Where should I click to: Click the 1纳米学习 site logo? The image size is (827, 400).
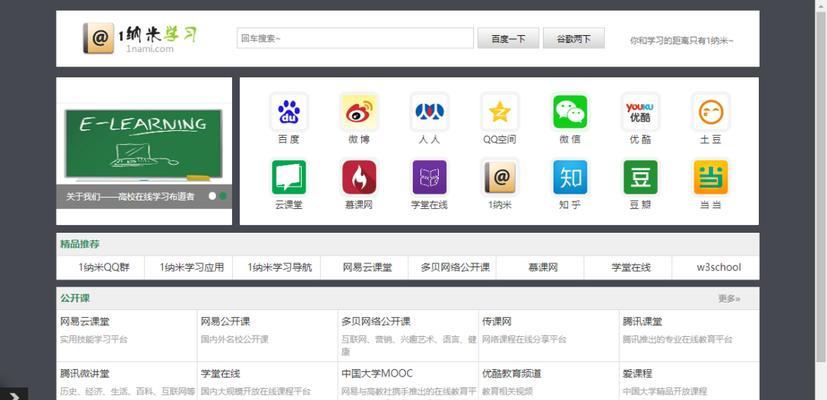(140, 38)
